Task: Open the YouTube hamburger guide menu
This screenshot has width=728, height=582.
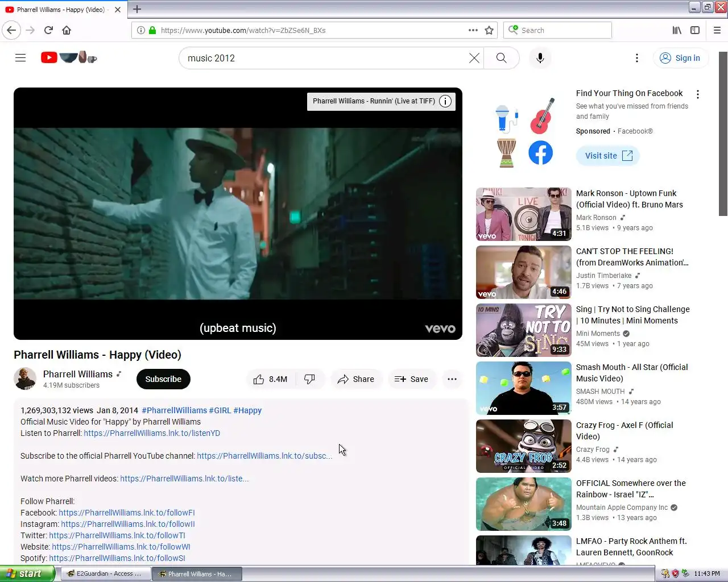Action: (20, 58)
